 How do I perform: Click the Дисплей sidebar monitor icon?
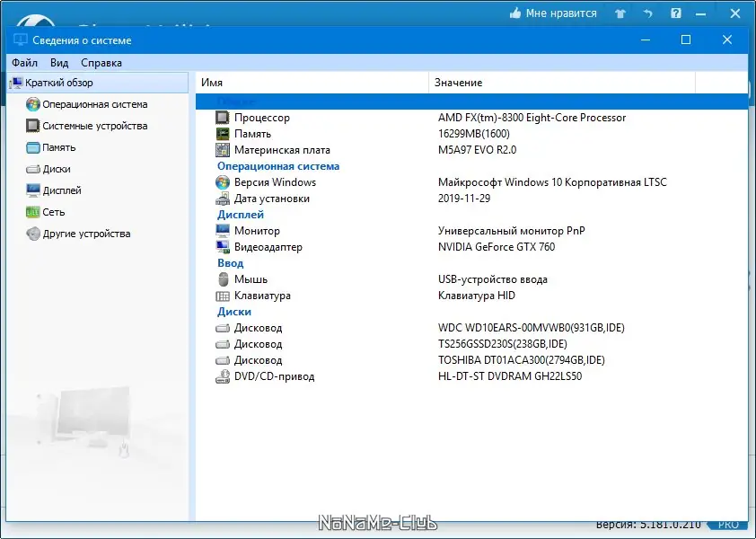(x=33, y=190)
